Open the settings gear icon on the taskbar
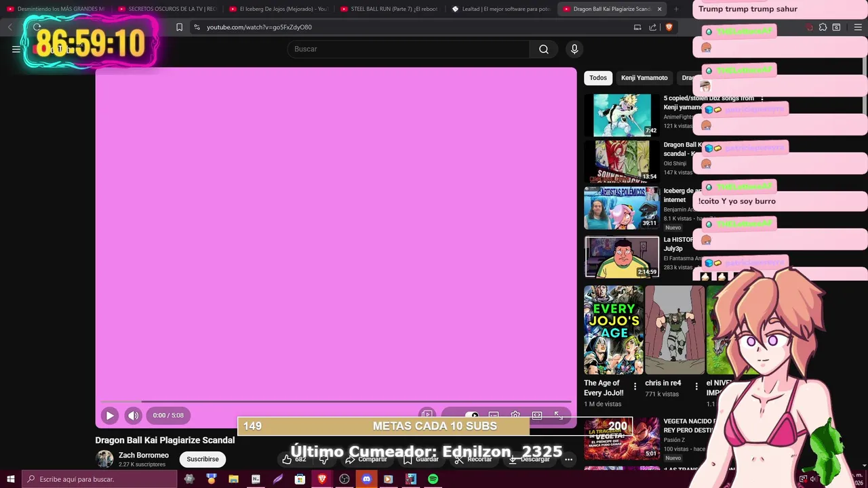 (189, 479)
